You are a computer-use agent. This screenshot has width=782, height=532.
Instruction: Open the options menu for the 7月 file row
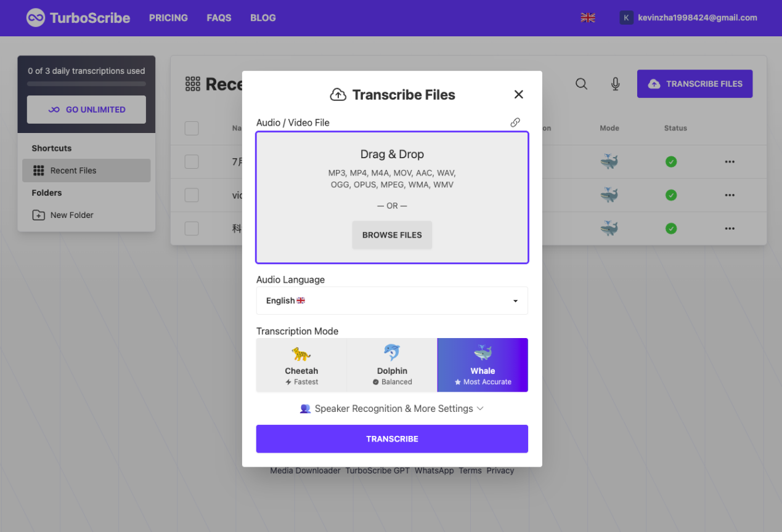[730, 162]
